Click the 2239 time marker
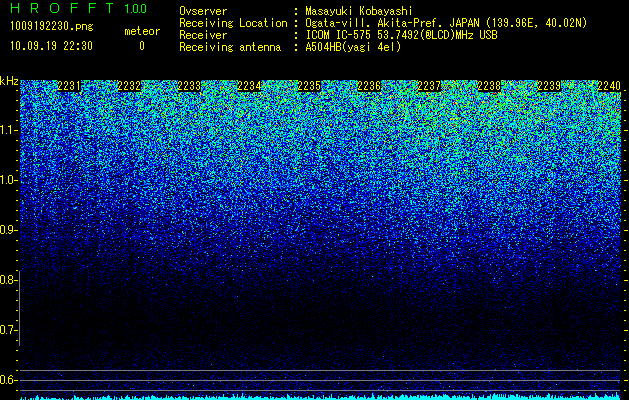This screenshot has width=629, height=400. point(549,86)
